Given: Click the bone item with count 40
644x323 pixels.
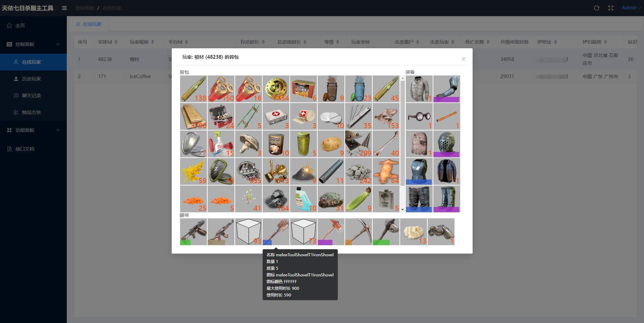Looking at the screenshot, I should pos(386,144).
